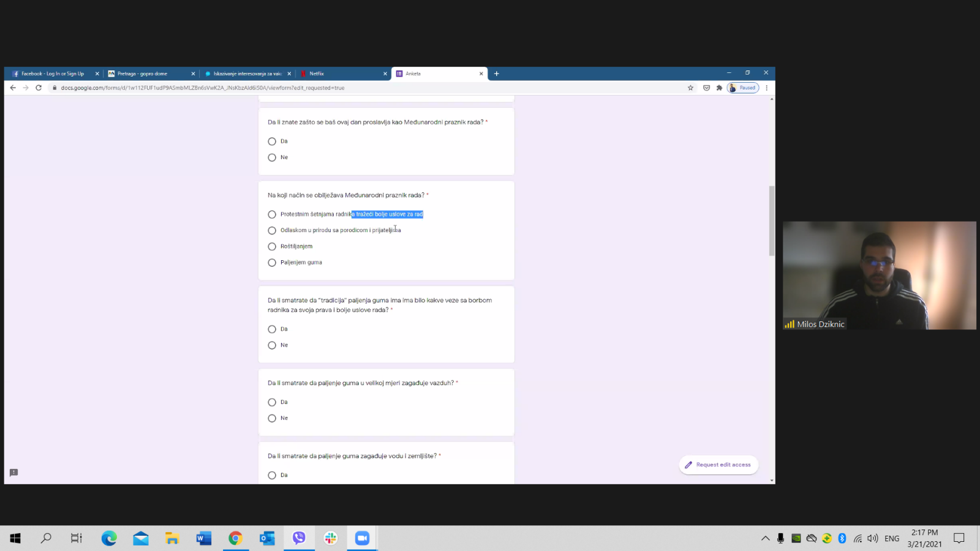The height and width of the screenshot is (551, 980).
Task: Click the Paused profile button in Chrome
Action: [743, 88]
